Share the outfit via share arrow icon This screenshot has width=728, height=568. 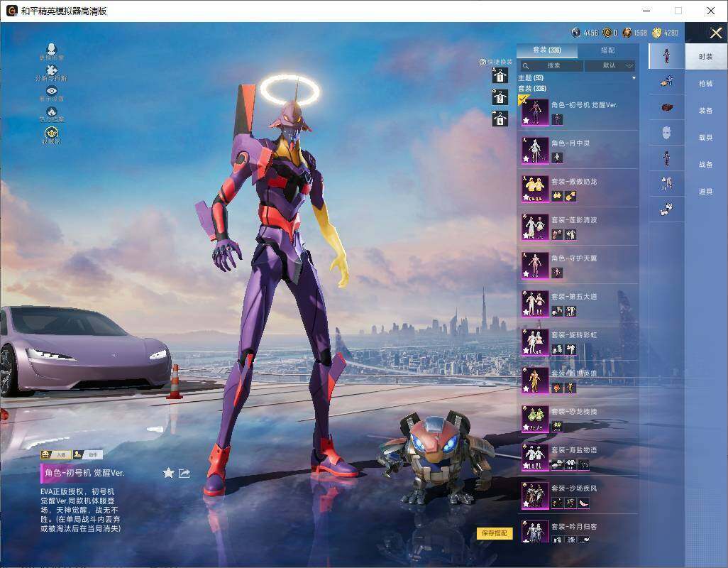184,474
